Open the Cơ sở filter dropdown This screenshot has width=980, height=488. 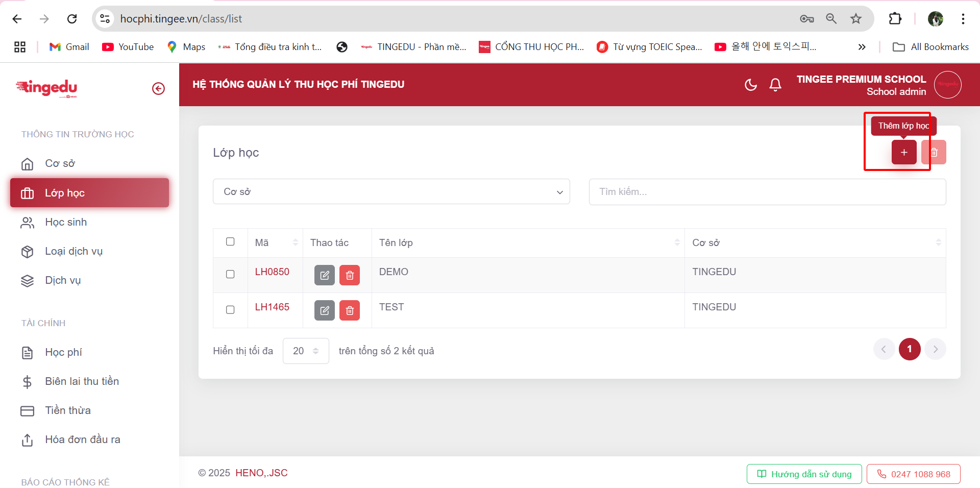click(x=391, y=192)
